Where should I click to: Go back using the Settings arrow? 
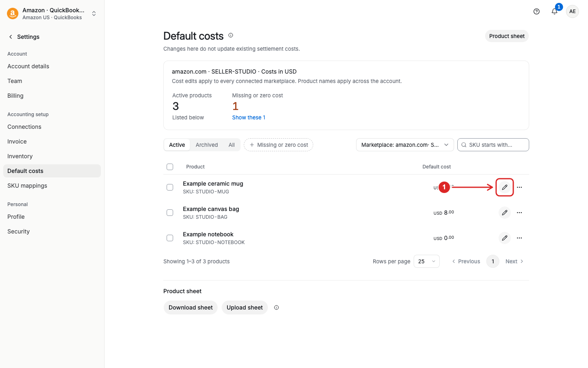pos(11,37)
